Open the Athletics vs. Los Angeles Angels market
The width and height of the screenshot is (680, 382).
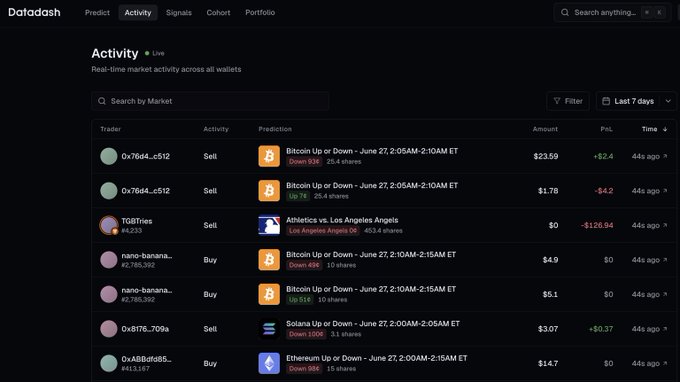[342, 220]
